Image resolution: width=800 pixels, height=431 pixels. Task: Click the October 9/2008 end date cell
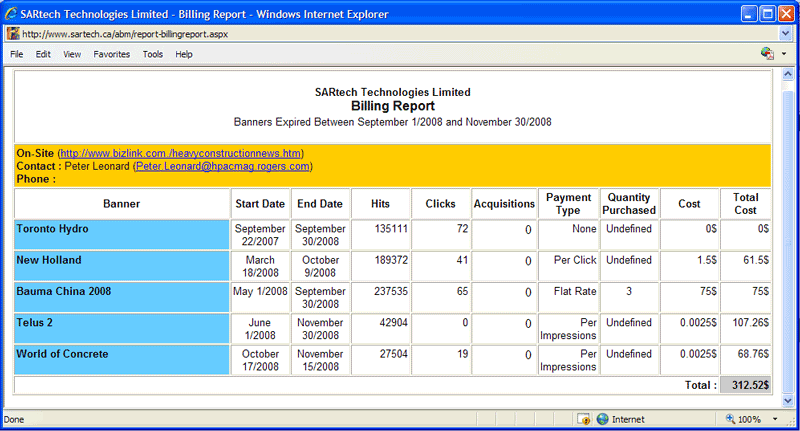click(x=320, y=266)
